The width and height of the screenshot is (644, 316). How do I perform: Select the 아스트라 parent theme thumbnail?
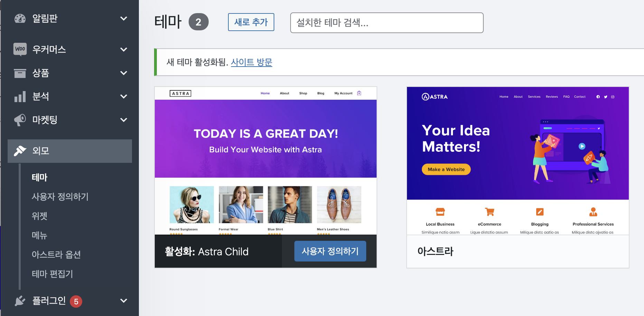click(x=518, y=160)
